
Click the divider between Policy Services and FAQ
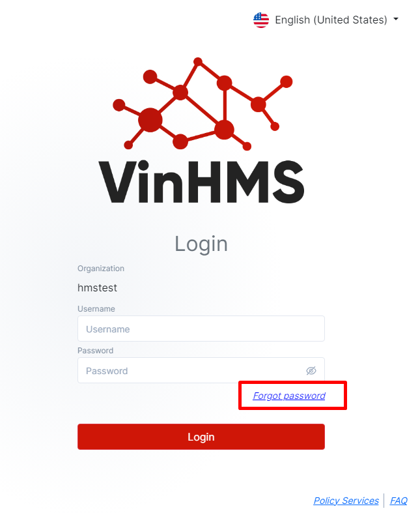tap(384, 501)
